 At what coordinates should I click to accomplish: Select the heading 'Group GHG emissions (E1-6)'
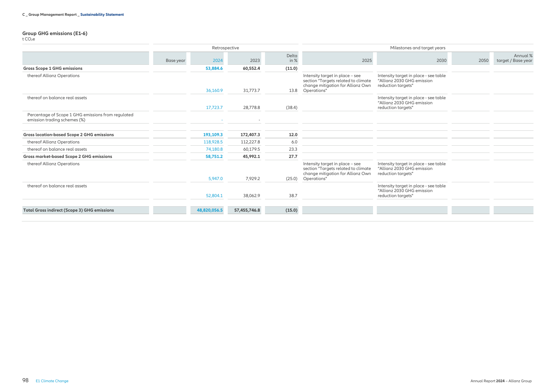[55, 33]
